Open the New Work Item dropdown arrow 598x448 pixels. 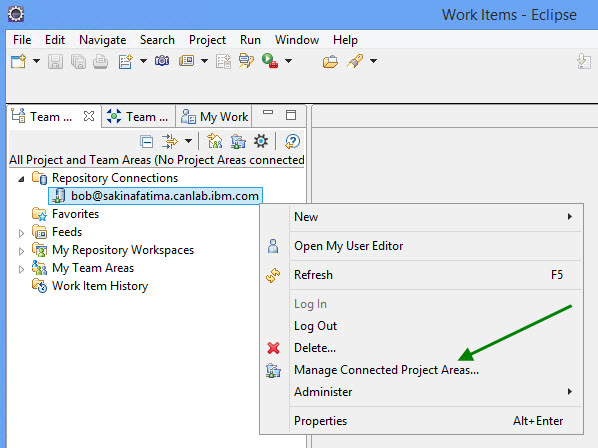click(143, 61)
